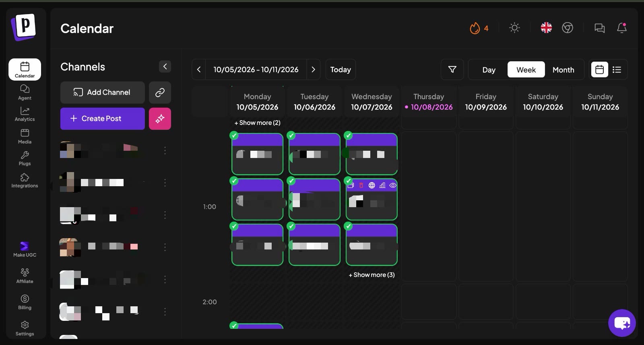
Task: Click globe icon on Wednesday post
Action: click(x=372, y=185)
